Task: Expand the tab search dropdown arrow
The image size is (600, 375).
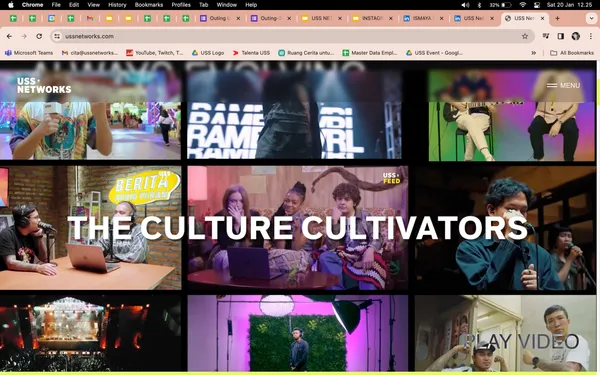Action: 591,18
